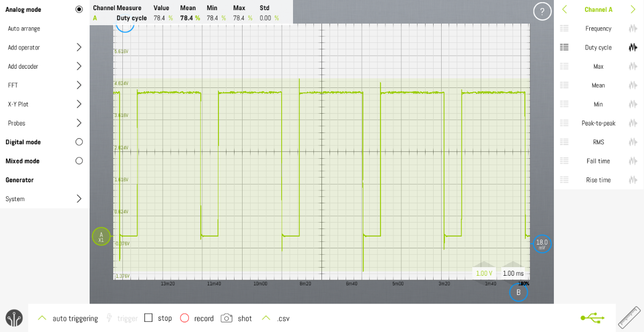Select the Mixed mode radio button

pos(79,161)
